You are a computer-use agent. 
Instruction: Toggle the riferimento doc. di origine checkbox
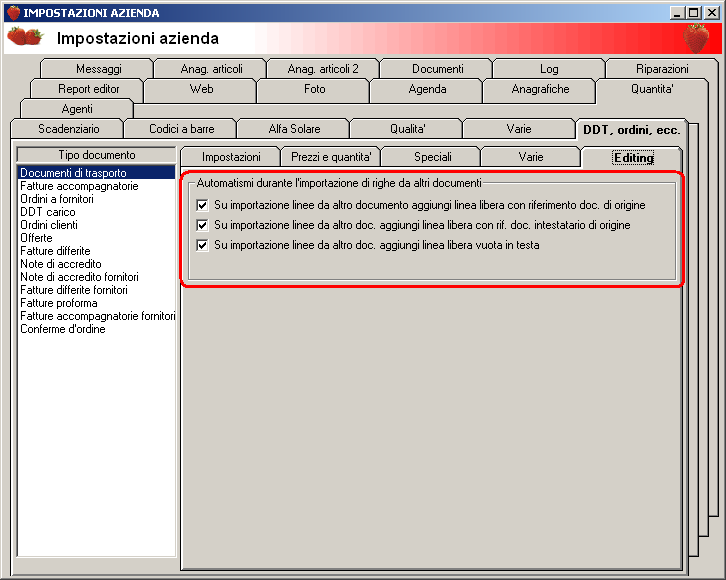pos(202,205)
